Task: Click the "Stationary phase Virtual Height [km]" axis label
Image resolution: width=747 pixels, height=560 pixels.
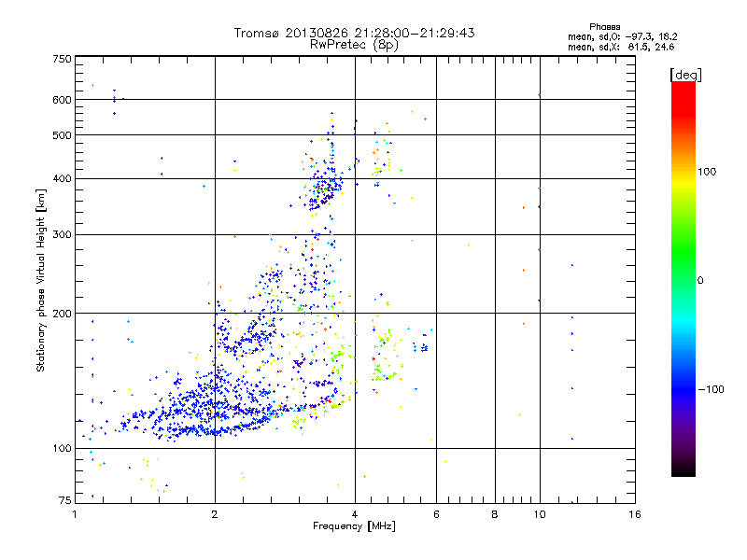Action: click(40, 280)
